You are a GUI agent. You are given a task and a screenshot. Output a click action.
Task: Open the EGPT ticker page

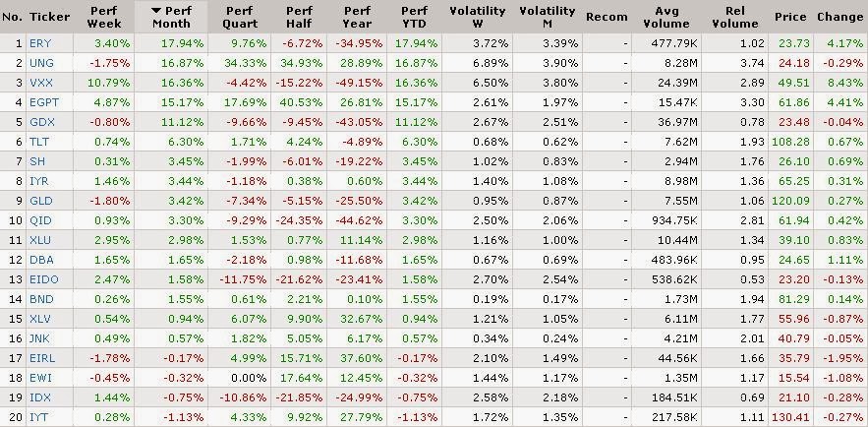(x=44, y=106)
